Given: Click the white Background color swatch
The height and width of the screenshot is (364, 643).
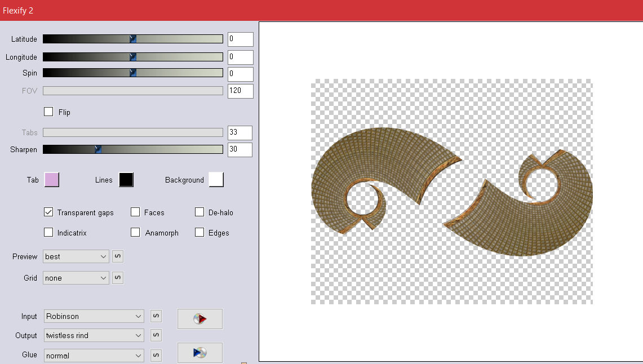Looking at the screenshot, I should (216, 180).
